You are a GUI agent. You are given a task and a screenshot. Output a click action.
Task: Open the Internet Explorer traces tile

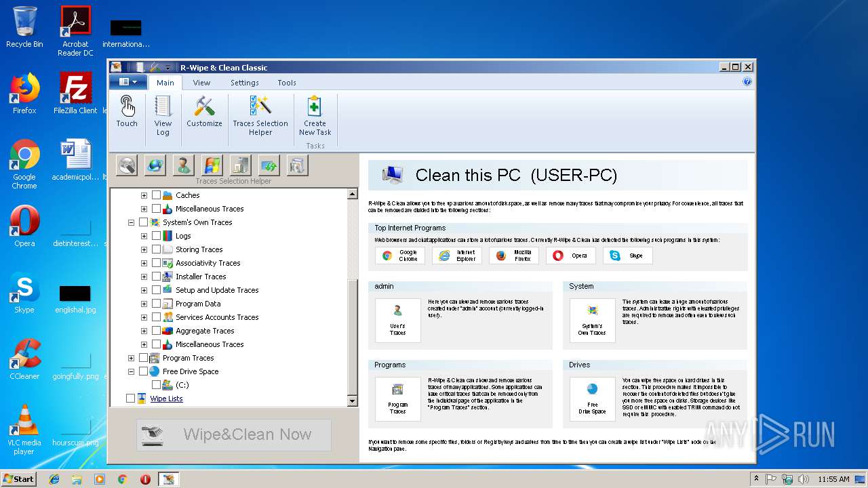(x=457, y=256)
